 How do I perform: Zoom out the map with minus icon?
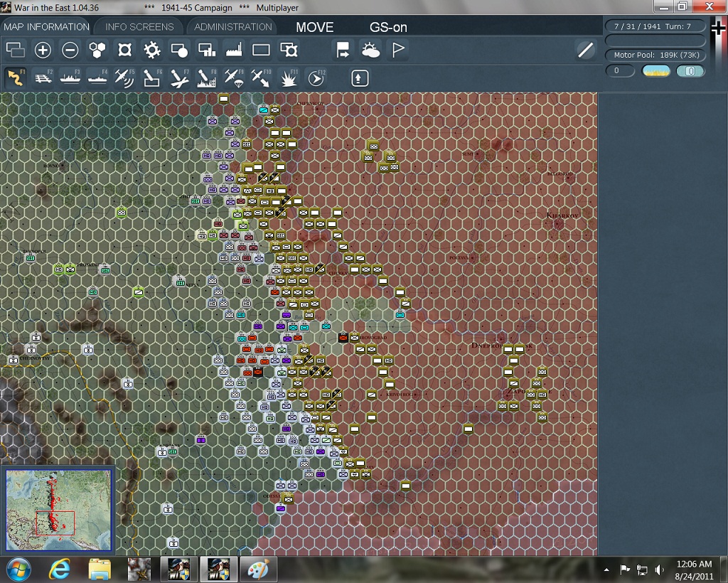click(x=70, y=50)
